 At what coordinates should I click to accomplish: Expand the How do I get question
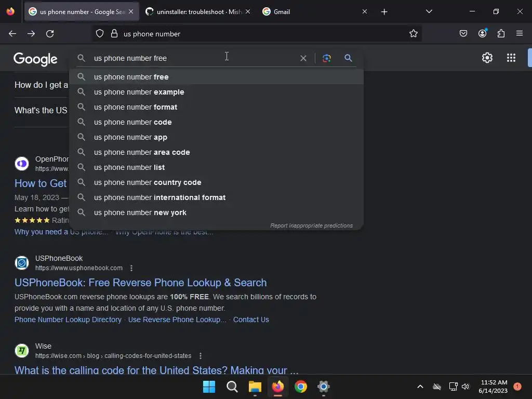pyautogui.click(x=42, y=85)
